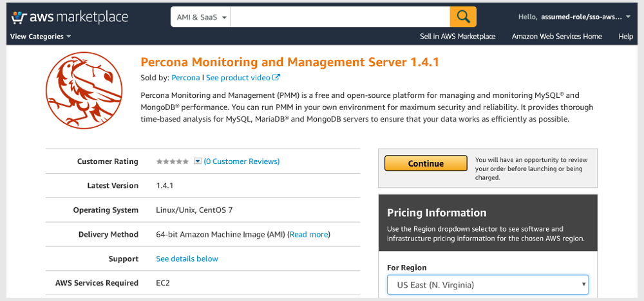Open the 0 Customer Reviews link

point(241,161)
